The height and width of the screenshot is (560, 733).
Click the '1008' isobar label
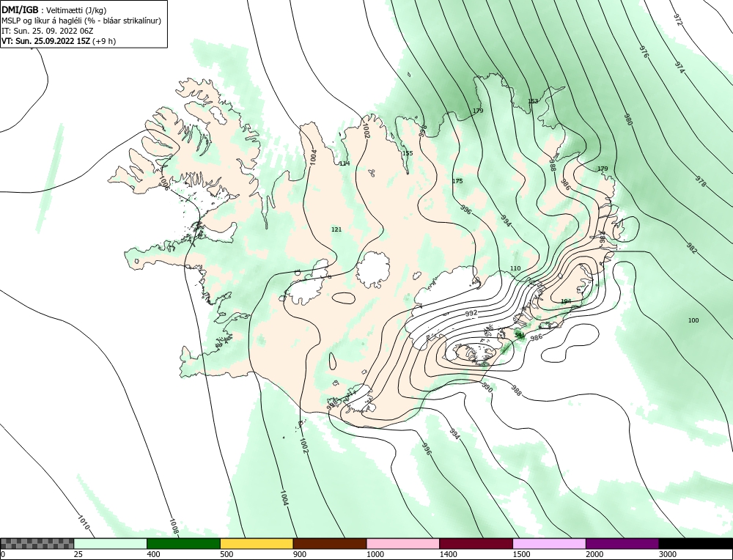[174, 526]
